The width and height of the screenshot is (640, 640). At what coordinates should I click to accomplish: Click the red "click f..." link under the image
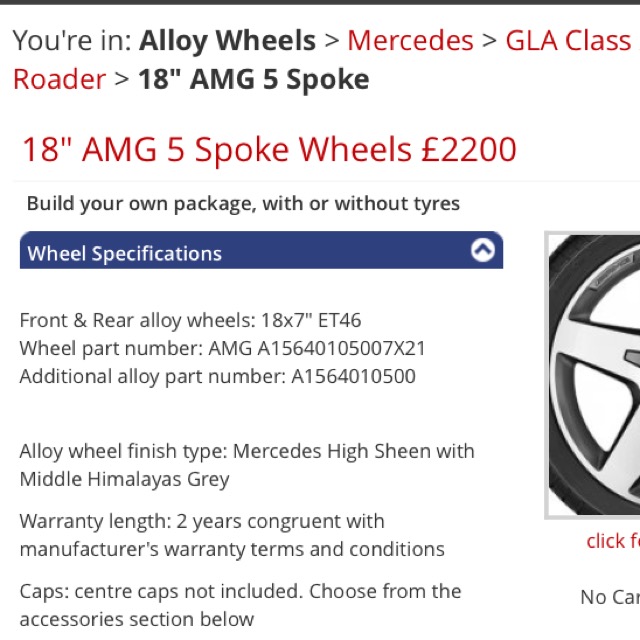[613, 541]
